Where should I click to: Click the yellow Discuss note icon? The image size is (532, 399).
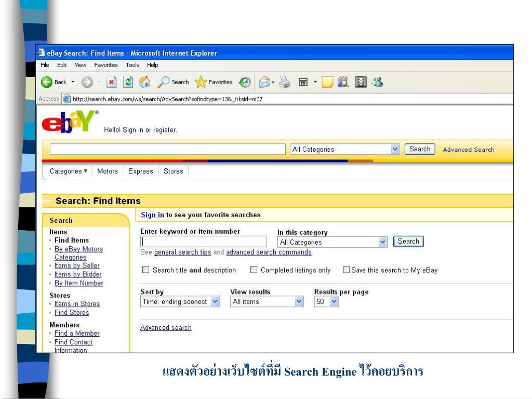pyautogui.click(x=327, y=82)
